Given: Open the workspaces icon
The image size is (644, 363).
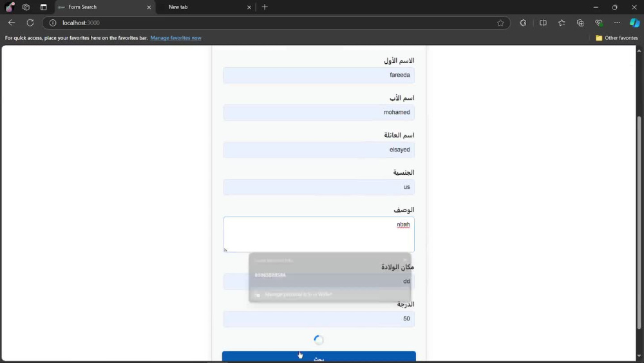Looking at the screenshot, I should tap(26, 7).
